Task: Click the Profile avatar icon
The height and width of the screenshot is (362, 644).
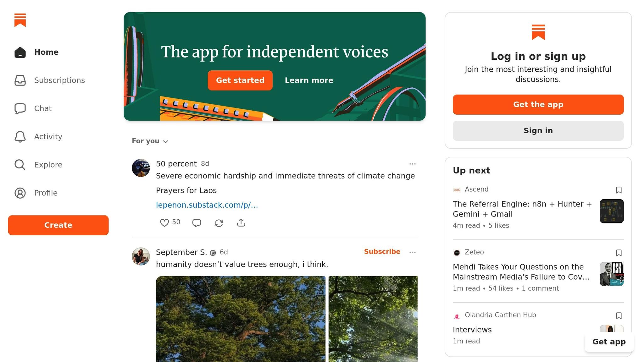Action: click(x=20, y=193)
